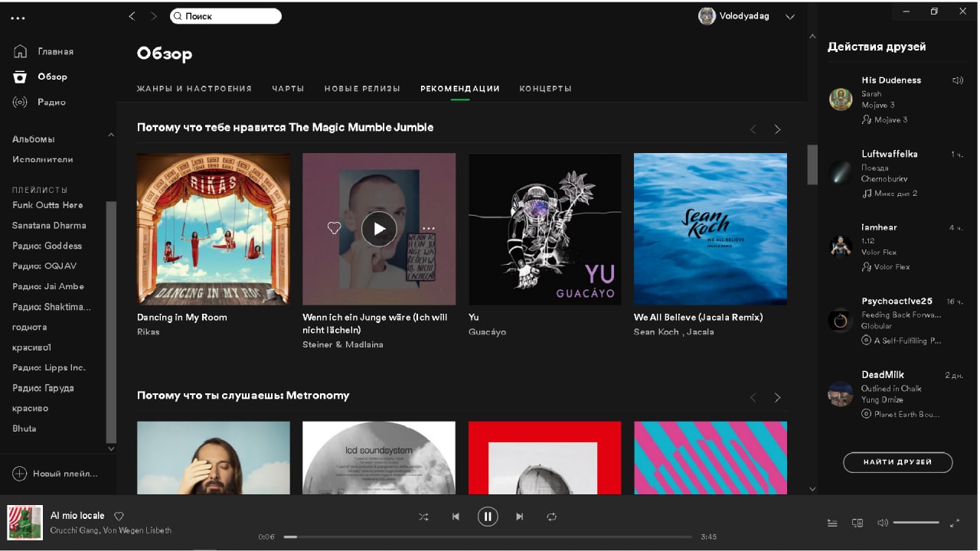The width and height of the screenshot is (980, 551).
Task: Like Wenn ich ein Junge wäre album
Action: [334, 228]
